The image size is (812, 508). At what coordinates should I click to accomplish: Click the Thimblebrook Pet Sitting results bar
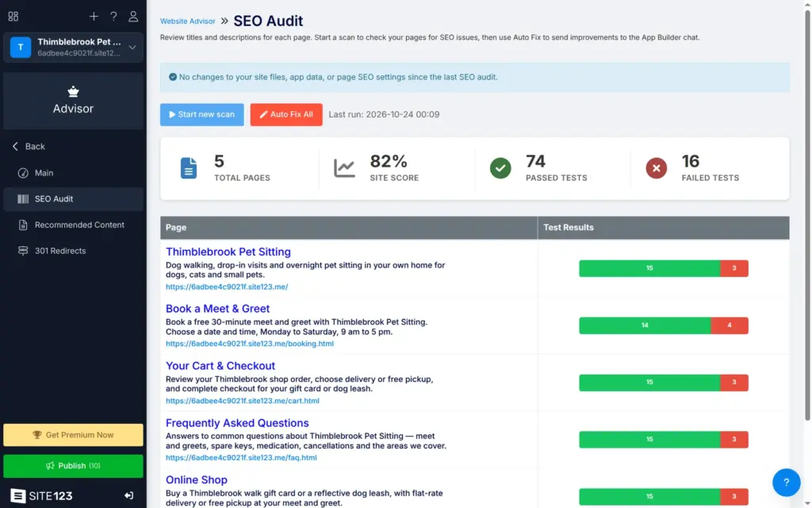(664, 268)
